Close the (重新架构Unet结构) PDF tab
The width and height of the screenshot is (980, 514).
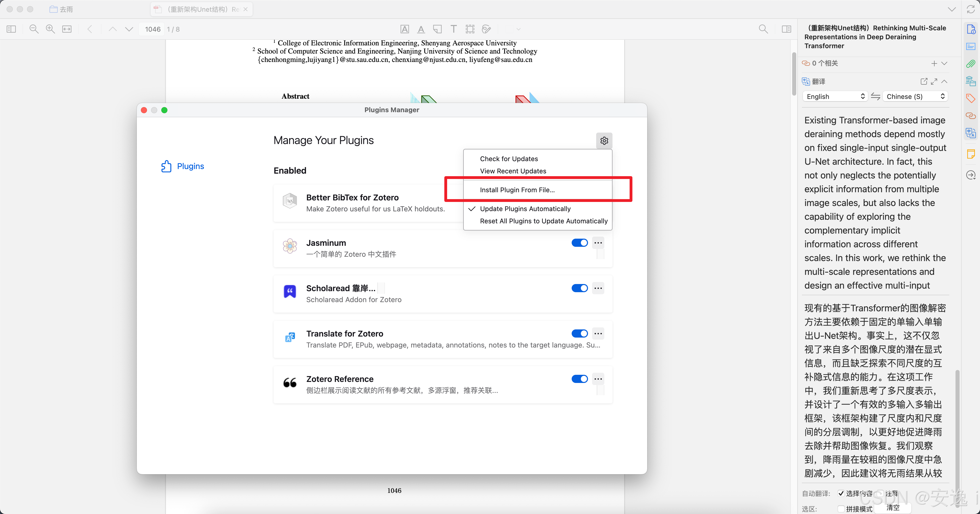246,9
